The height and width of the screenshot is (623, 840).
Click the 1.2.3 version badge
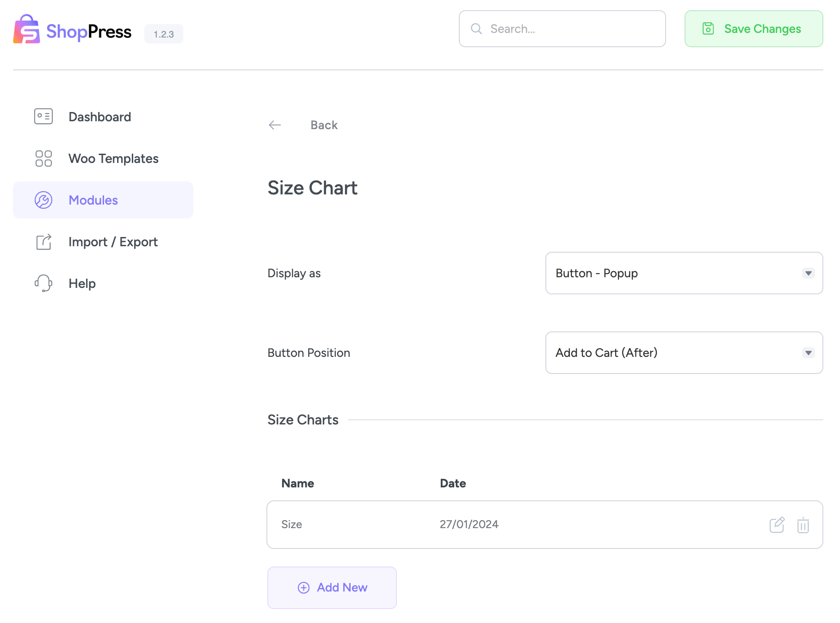(163, 33)
